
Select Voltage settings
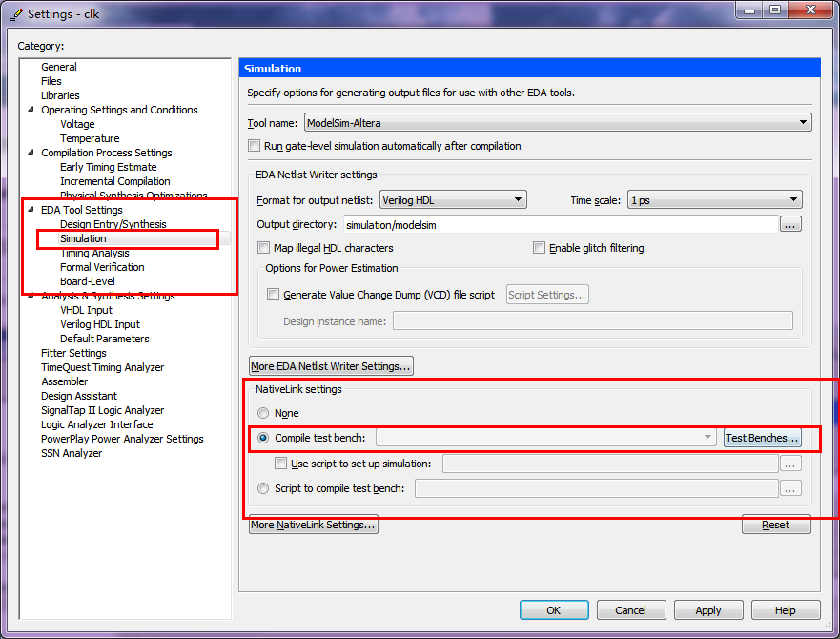[x=77, y=124]
